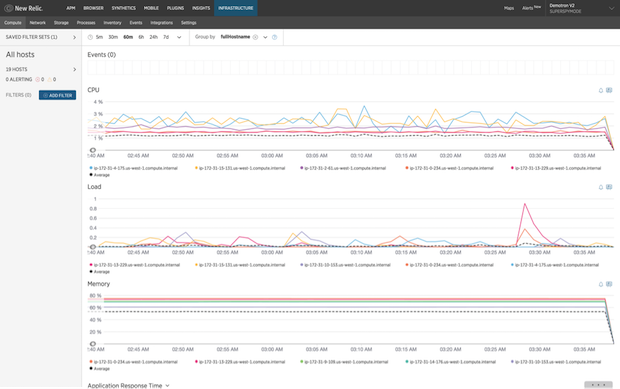Toggle CPU legend ip-172-31-4-175 series
This screenshot has height=389, width=620.
coord(134,168)
